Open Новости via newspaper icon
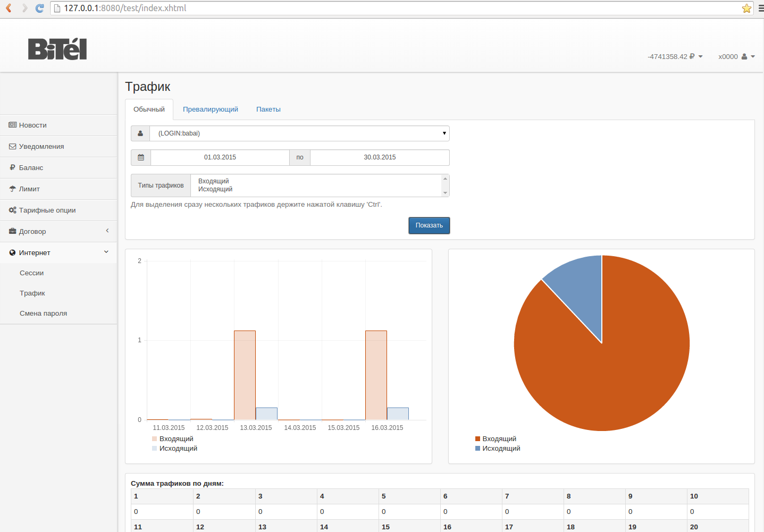Image resolution: width=764 pixels, height=532 pixels. [x=12, y=125]
